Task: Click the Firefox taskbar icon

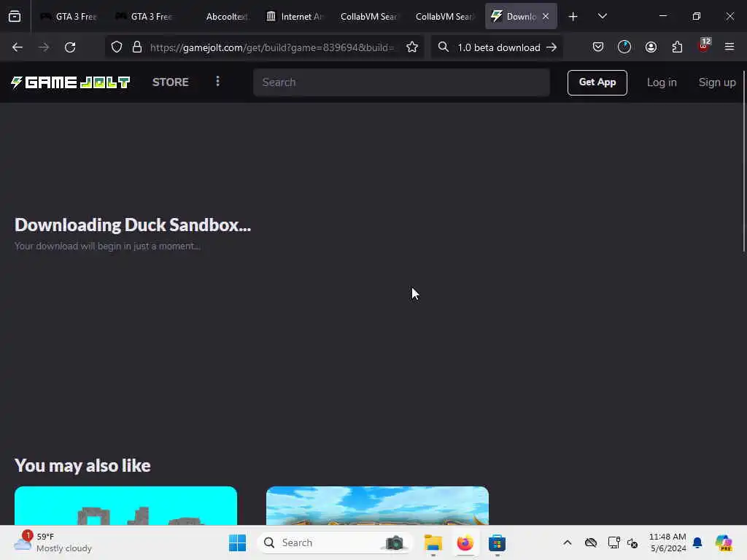Action: click(465, 542)
